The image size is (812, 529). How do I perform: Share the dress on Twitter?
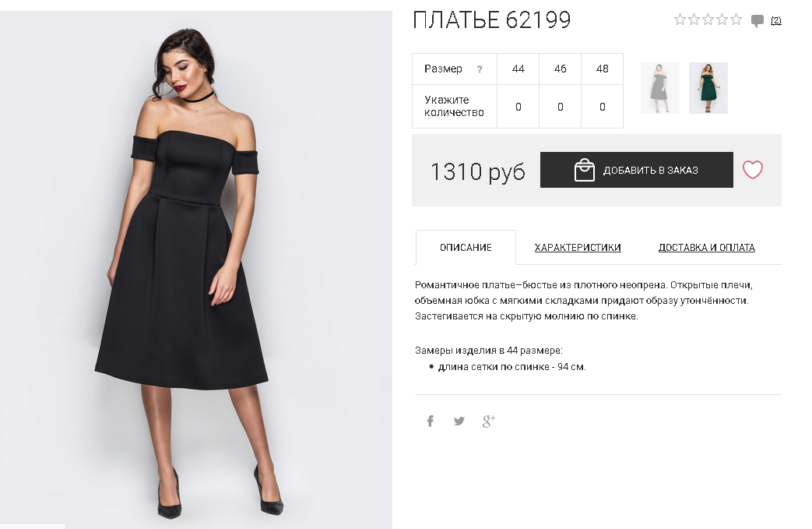pyautogui.click(x=459, y=421)
